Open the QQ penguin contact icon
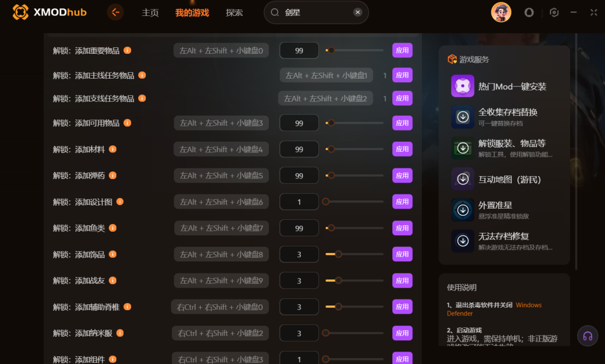 pyautogui.click(x=529, y=12)
